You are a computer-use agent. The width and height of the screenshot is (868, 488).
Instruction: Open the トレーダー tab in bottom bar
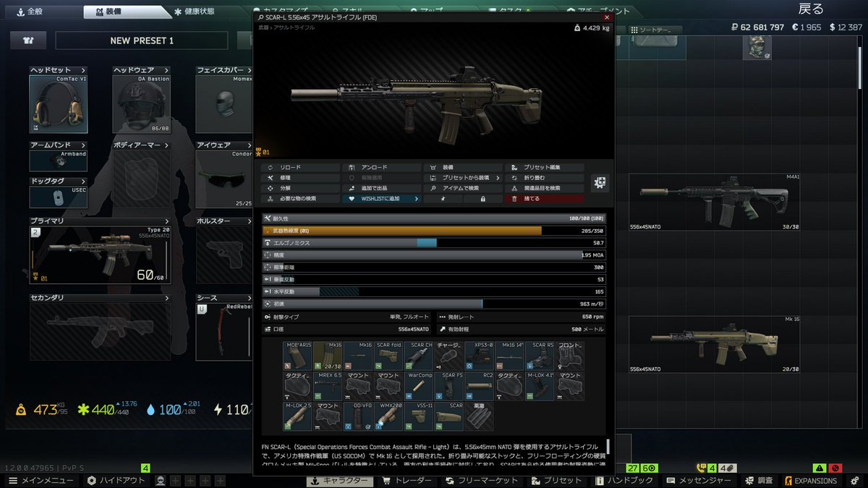pyautogui.click(x=406, y=481)
